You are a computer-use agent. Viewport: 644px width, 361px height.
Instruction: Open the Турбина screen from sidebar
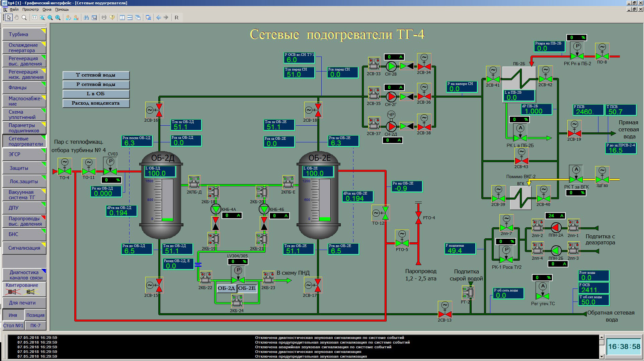click(x=23, y=34)
